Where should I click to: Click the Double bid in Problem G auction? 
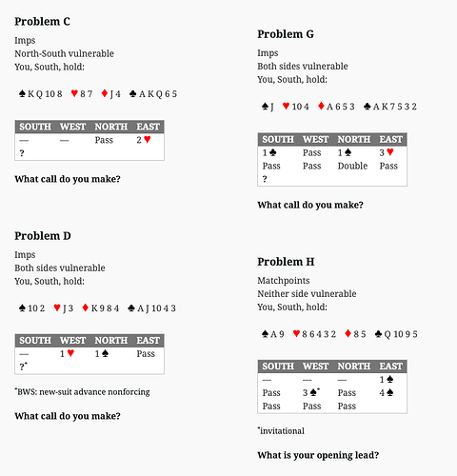point(352,166)
